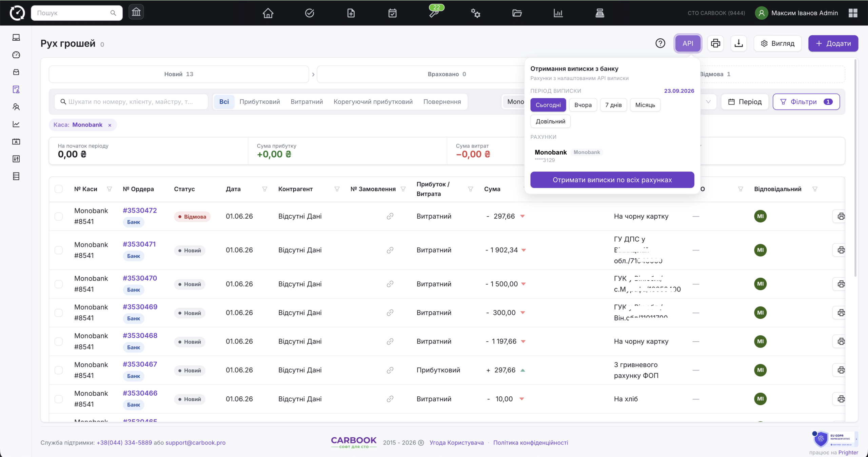Open the № Каси column filter
Image resolution: width=868 pixels, height=457 pixels.
109,189
